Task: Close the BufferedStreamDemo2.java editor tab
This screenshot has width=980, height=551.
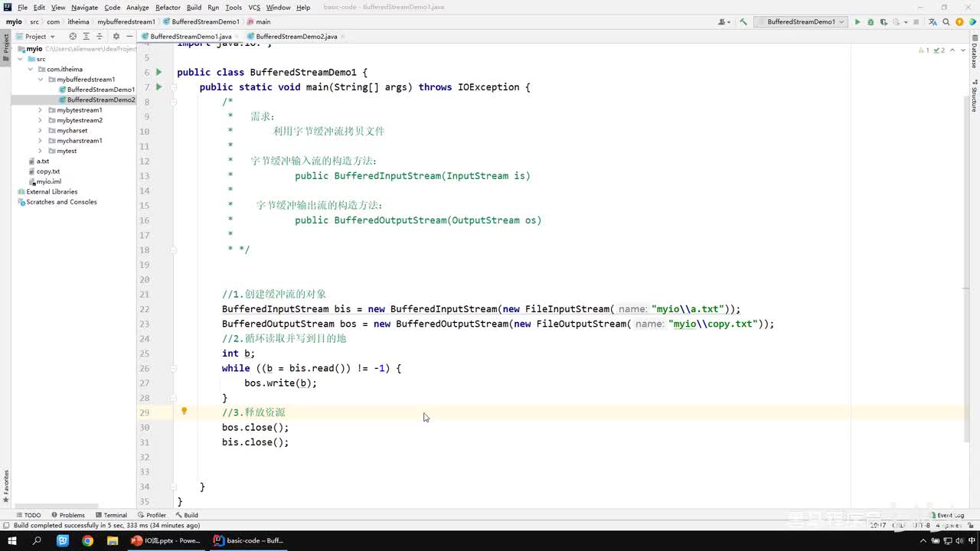Action: pyautogui.click(x=344, y=36)
